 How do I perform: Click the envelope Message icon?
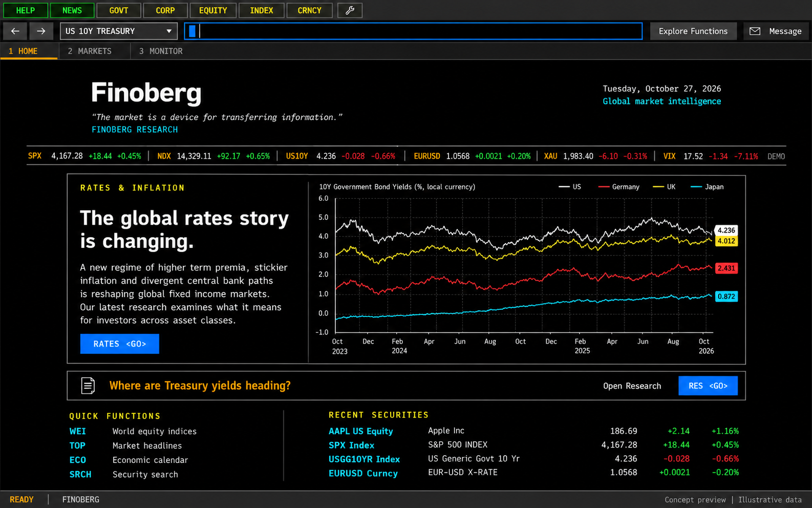pyautogui.click(x=755, y=31)
